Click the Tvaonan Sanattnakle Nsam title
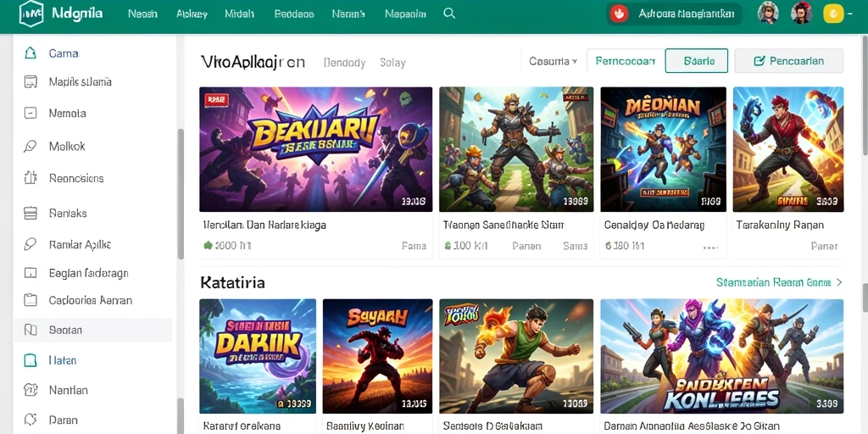Image resolution: width=868 pixels, height=434 pixels. click(504, 225)
